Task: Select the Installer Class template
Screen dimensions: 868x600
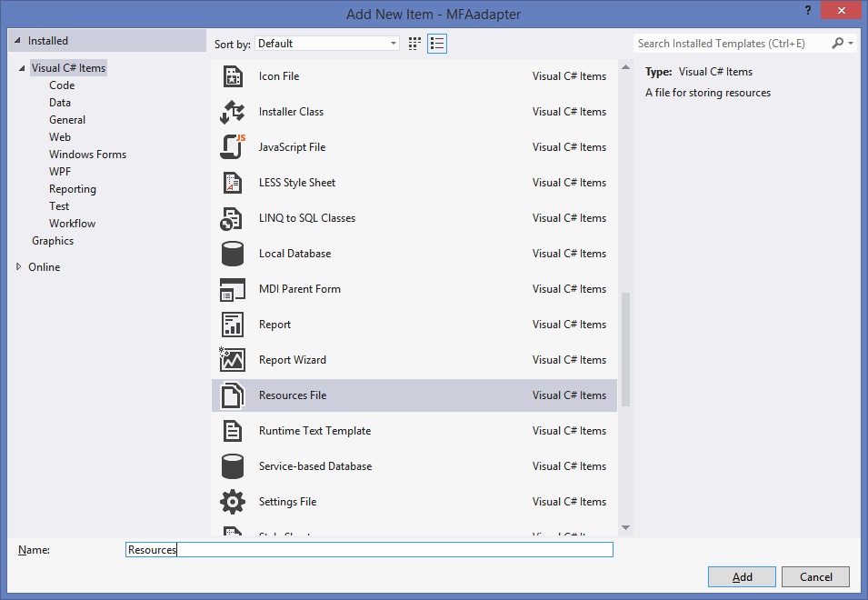Action: click(291, 111)
